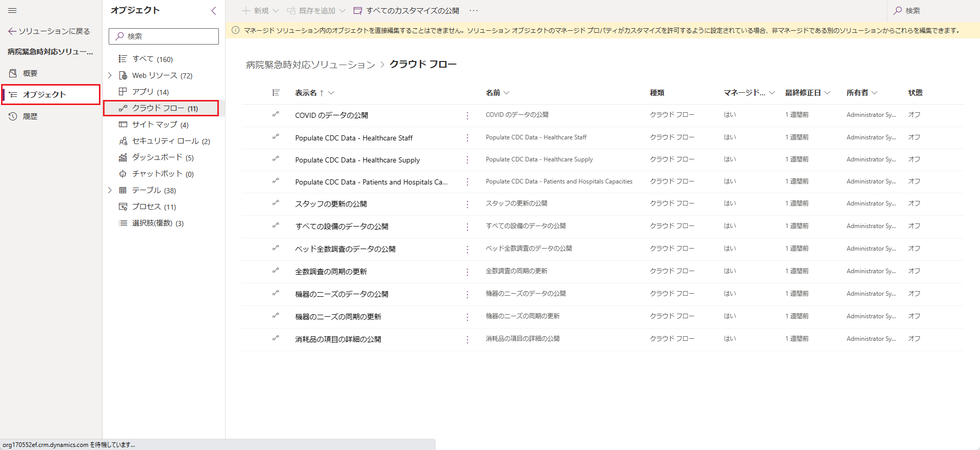Open the 全数調査の同期の更新 flow
Image resolution: width=980 pixels, height=450 pixels.
(x=331, y=272)
